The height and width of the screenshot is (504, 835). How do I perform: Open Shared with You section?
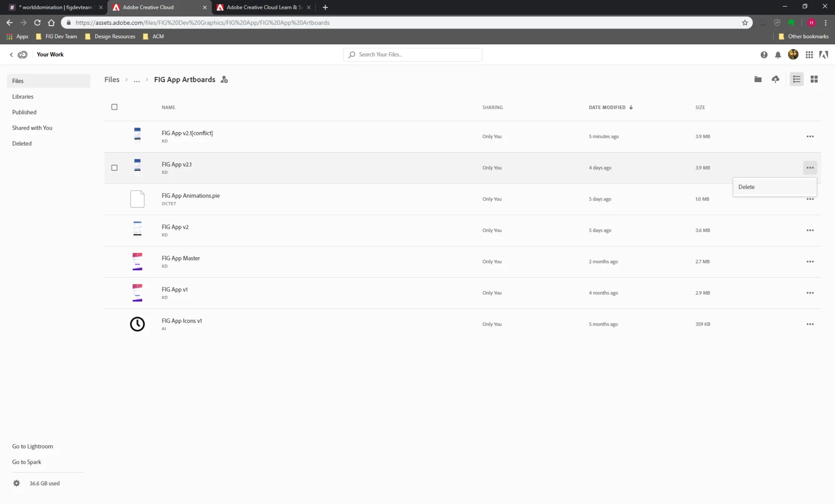(32, 128)
